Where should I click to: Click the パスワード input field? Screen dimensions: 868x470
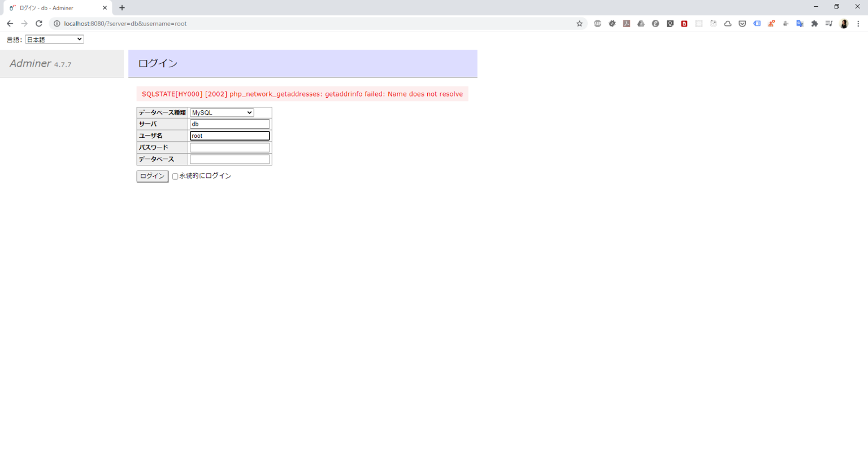tap(229, 147)
